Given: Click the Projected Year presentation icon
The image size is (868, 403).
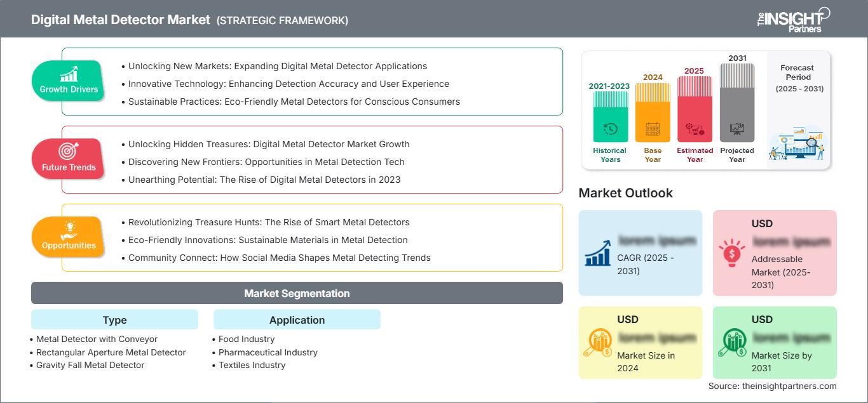Looking at the screenshot, I should coord(737,129).
